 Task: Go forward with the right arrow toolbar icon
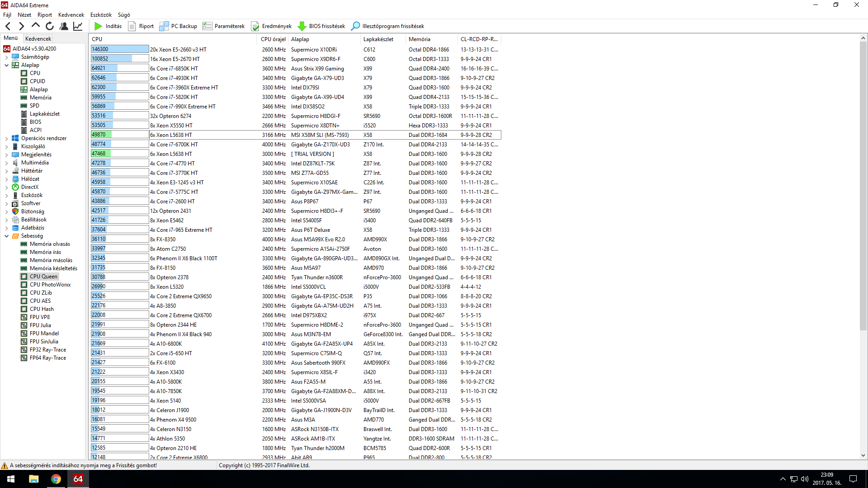[21, 26]
